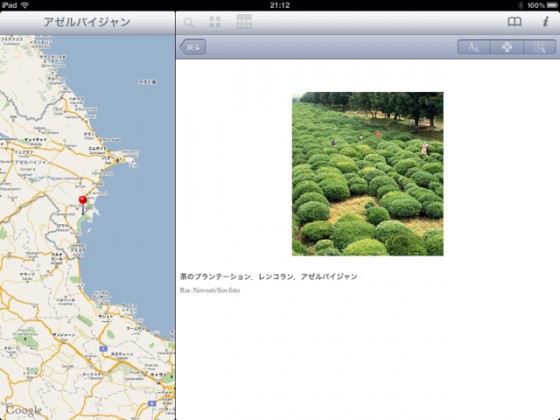560x420 pixels.
Task: Tap the search magnifier icon in top toolbar
Action: 189,23
